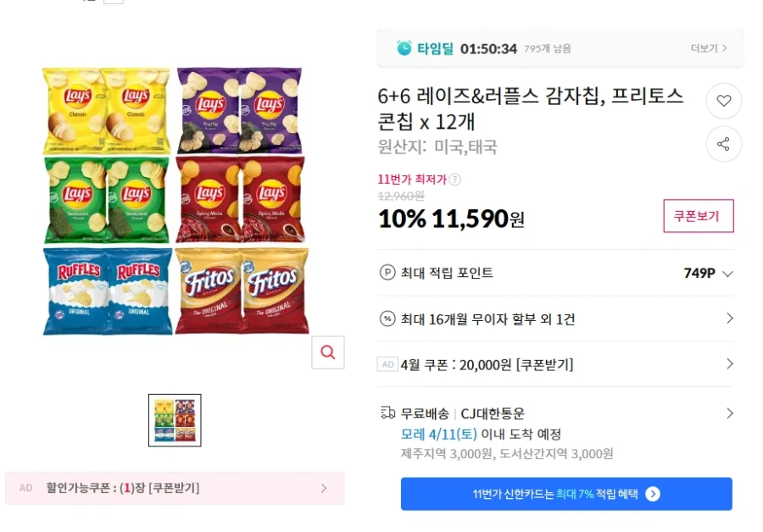Click the delivery truck icon next to 무료배송
This screenshot has height=532, width=763.
[388, 413]
